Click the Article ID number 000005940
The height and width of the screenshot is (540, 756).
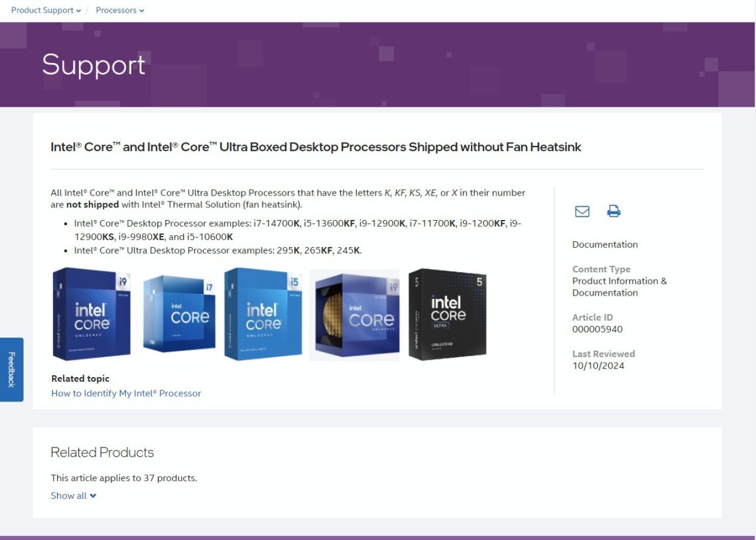click(598, 329)
